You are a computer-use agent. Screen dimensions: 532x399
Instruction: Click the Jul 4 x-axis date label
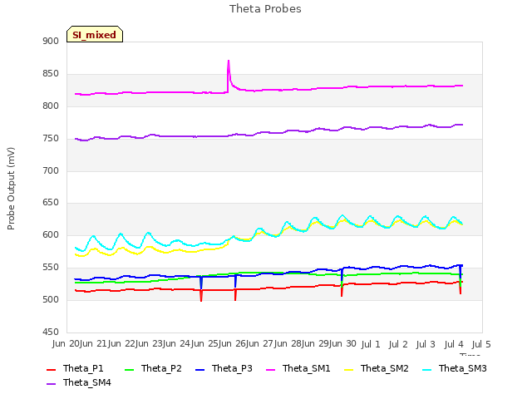pos(454,344)
